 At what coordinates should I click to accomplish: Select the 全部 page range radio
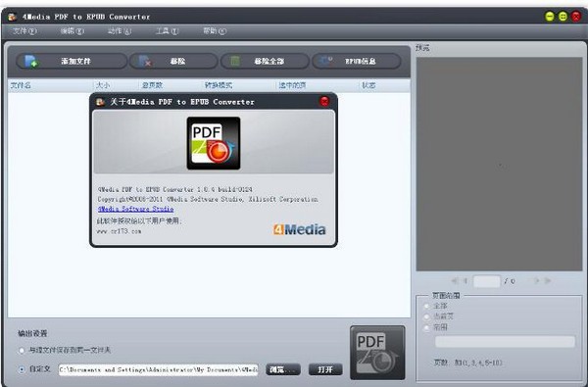(427, 306)
